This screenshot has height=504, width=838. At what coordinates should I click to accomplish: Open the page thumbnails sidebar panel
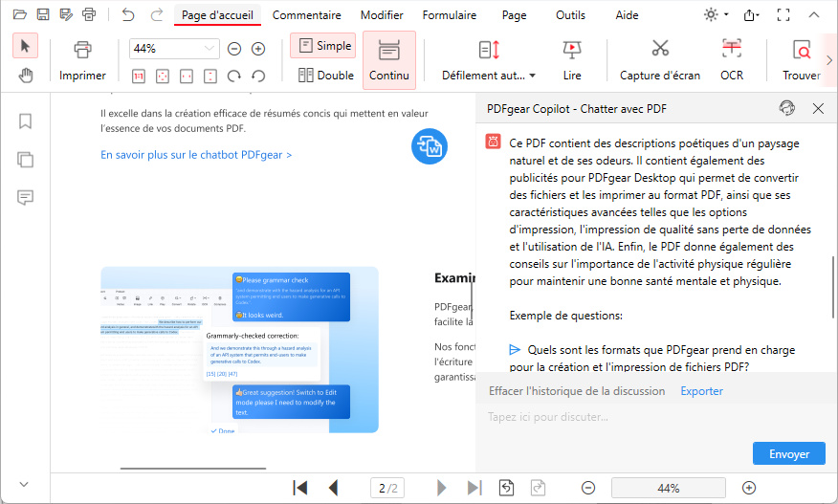coord(25,160)
